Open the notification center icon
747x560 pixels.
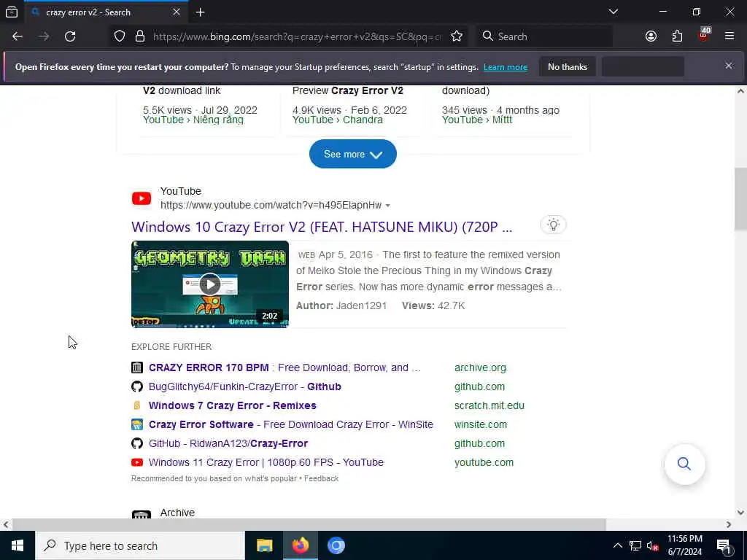pyautogui.click(x=724, y=545)
